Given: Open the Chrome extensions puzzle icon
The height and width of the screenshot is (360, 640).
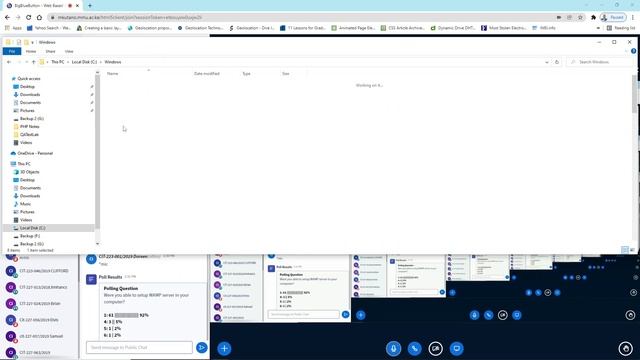Looking at the screenshot, I should pyautogui.click(x=593, y=18).
